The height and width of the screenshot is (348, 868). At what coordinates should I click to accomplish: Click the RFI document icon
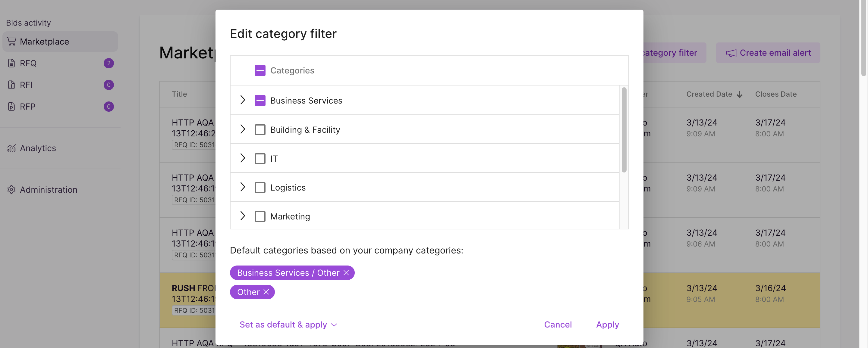(11, 85)
